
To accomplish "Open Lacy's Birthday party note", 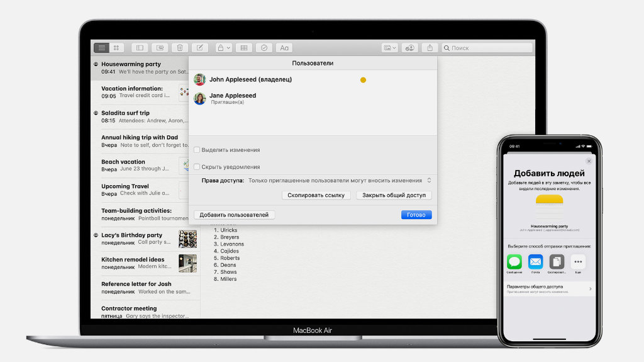I will click(145, 239).
